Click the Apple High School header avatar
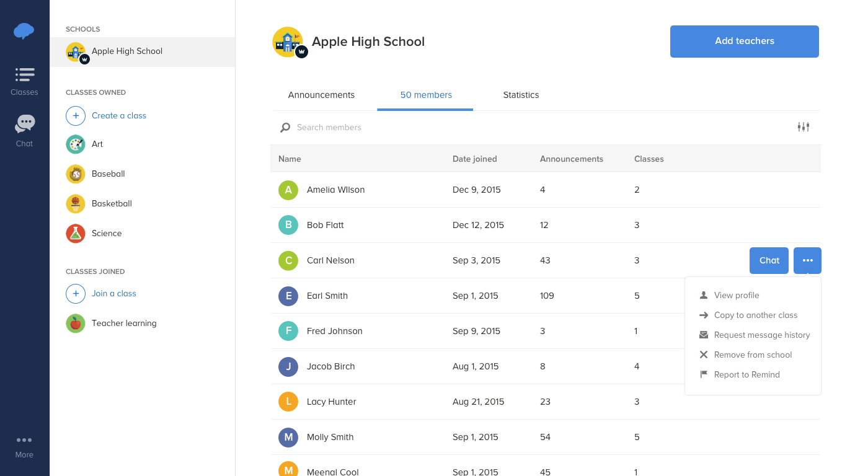Viewport: 868px width, 476px height. point(288,42)
